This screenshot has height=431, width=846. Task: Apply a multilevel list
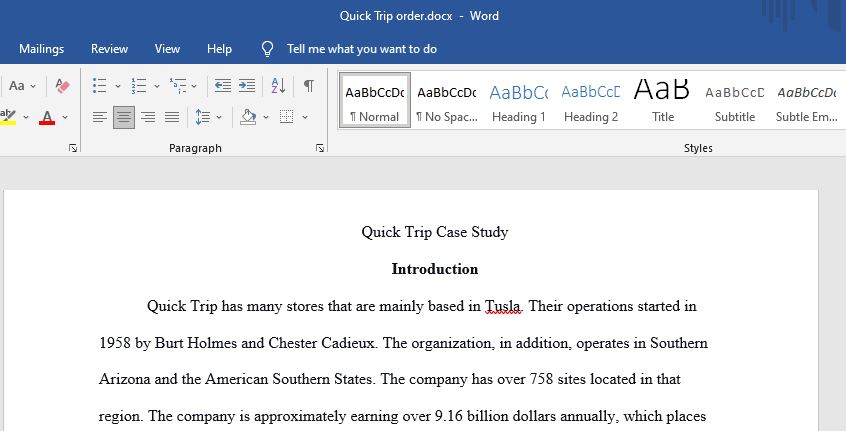(178, 85)
